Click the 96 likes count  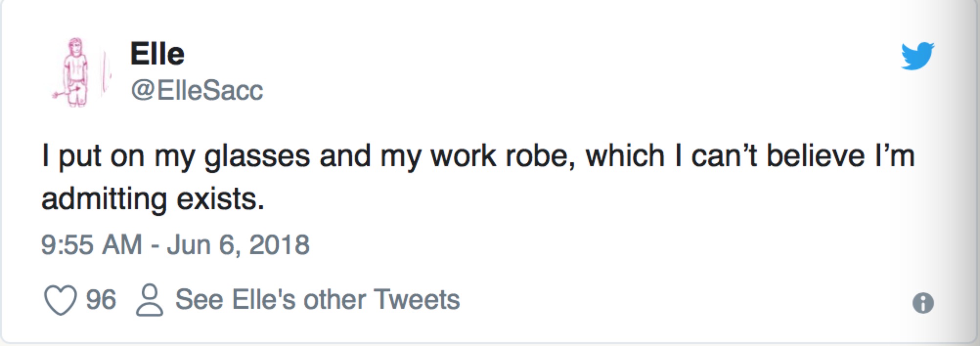pos(101,299)
